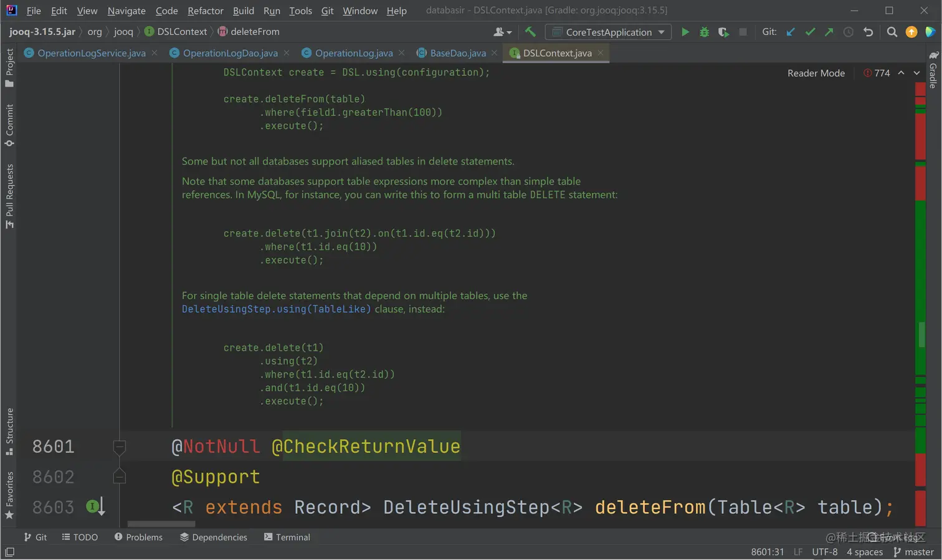Screen dimensions: 942x560
Task: Open the Project tool window sidebar button
Action: [x=9, y=67]
